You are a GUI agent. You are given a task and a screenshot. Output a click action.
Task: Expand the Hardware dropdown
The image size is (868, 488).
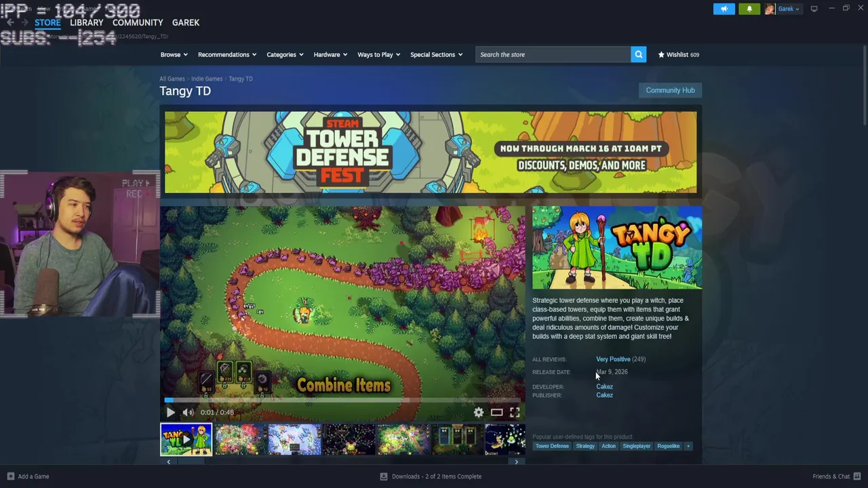pyautogui.click(x=330, y=54)
